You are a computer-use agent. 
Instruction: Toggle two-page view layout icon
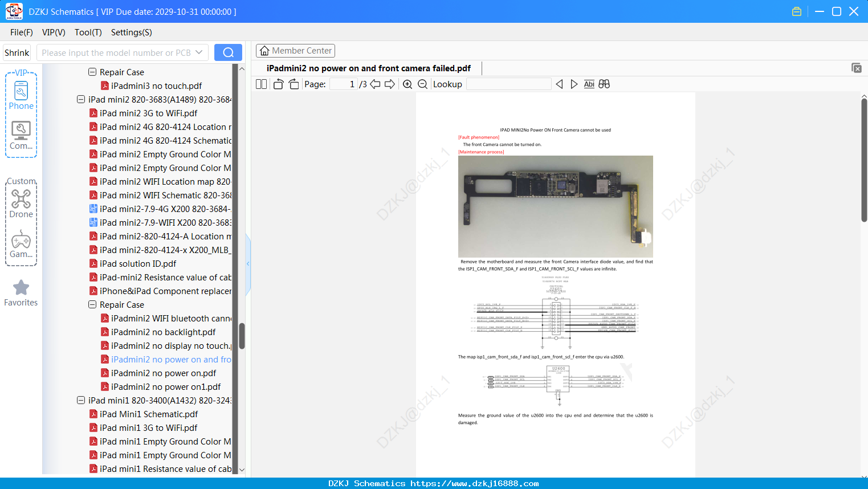pyautogui.click(x=261, y=84)
